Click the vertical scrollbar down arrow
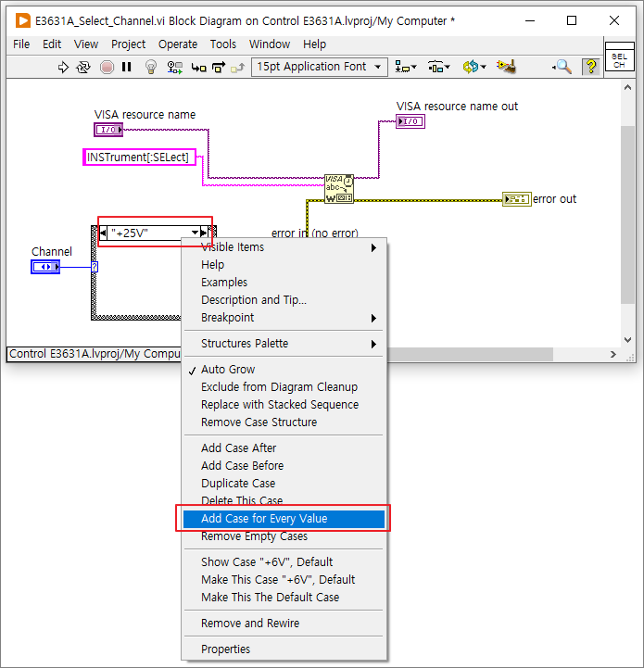 (x=627, y=339)
